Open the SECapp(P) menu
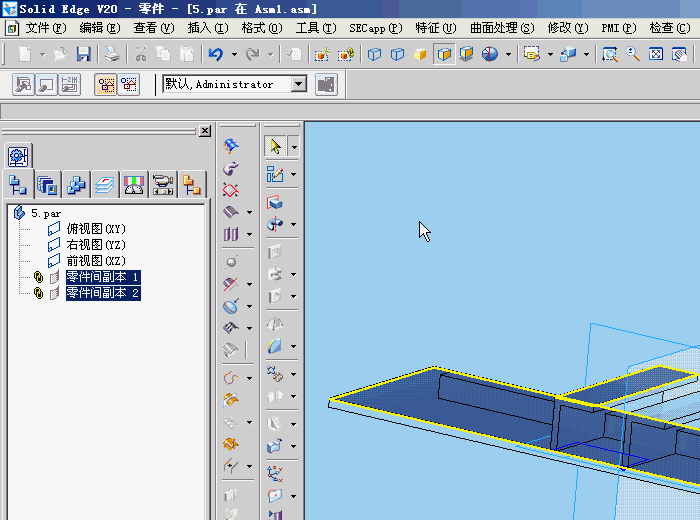Screen dimensions: 700x520 click(x=375, y=28)
